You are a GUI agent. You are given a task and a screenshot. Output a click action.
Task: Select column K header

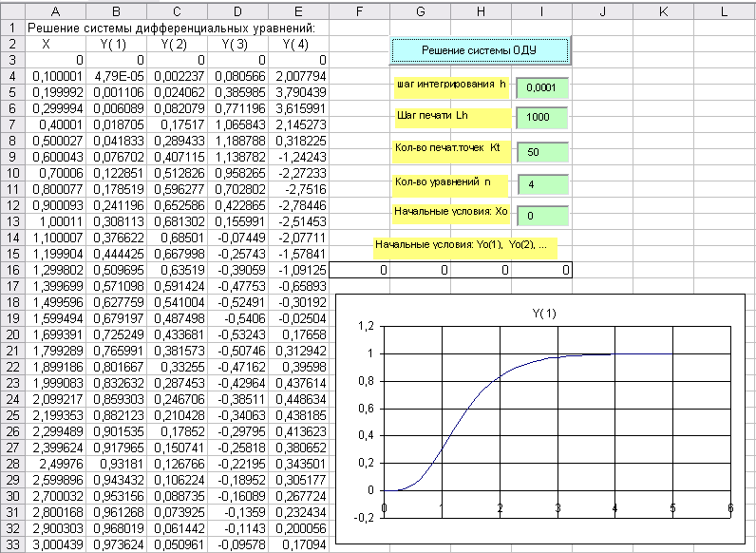tap(663, 11)
